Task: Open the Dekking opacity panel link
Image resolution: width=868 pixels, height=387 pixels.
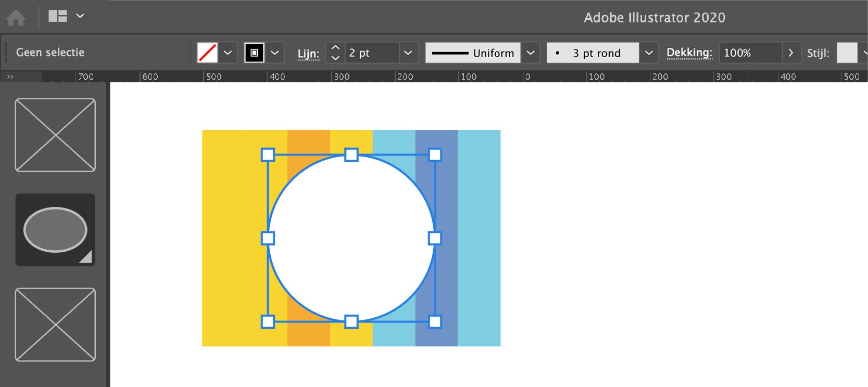Action: click(x=689, y=53)
